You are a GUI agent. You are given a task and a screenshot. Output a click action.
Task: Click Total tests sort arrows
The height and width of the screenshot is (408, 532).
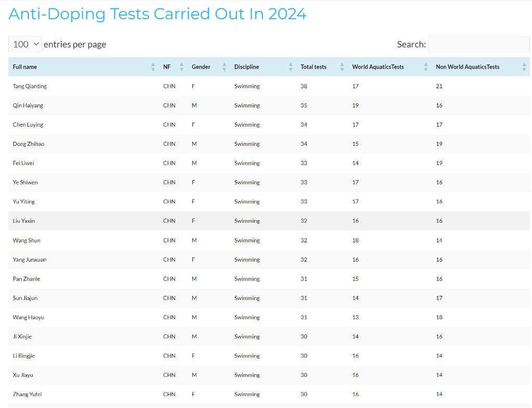point(342,67)
